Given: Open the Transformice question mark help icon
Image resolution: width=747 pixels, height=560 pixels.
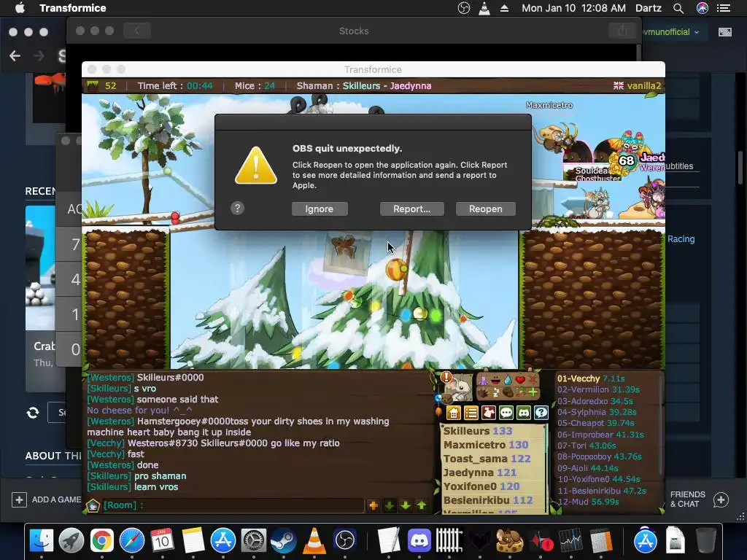Looking at the screenshot, I should [x=541, y=413].
